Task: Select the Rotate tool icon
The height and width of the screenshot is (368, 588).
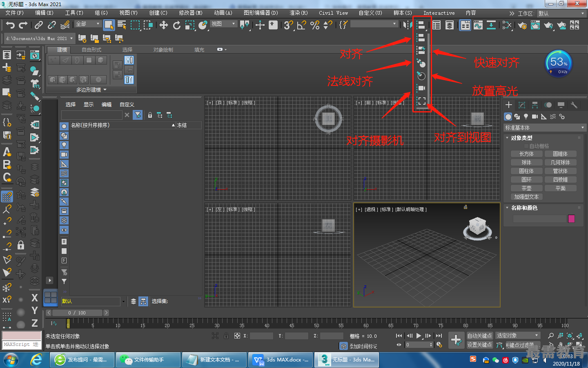Action: click(x=176, y=25)
